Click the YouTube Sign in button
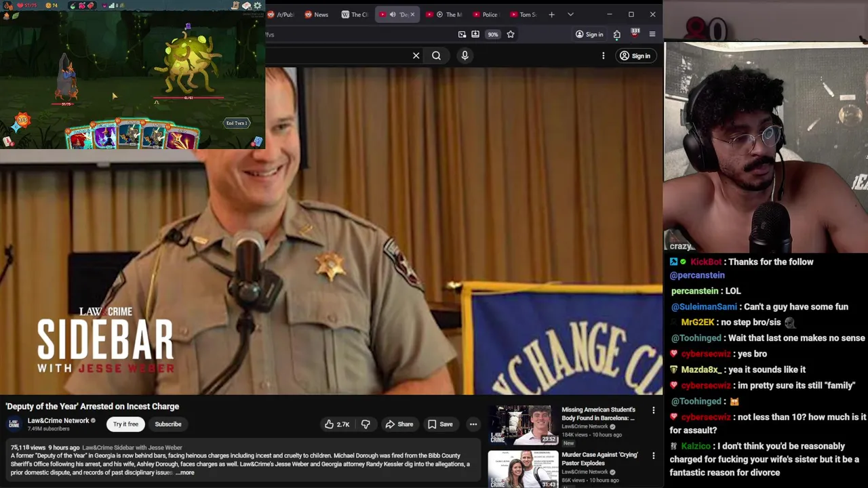 (635, 56)
